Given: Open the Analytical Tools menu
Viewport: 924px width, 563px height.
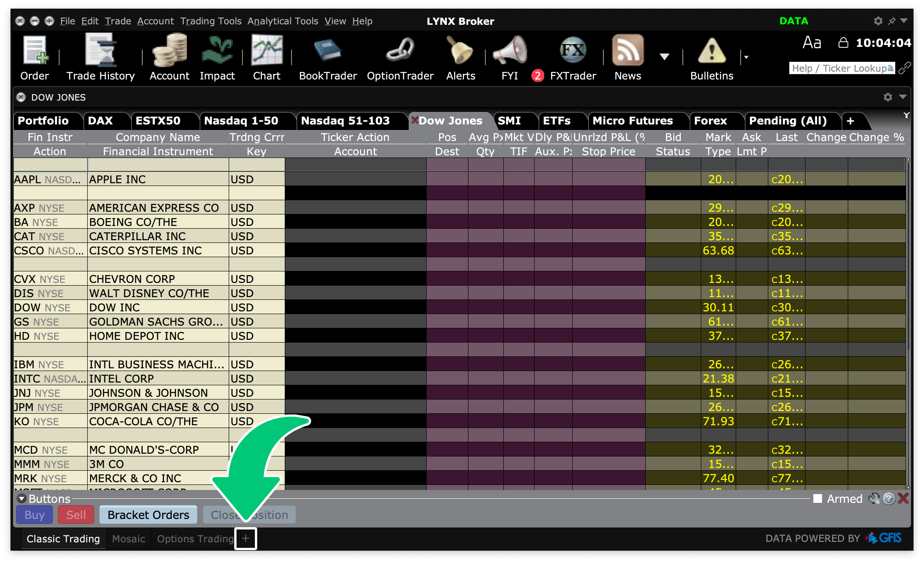Looking at the screenshot, I should 283,21.
